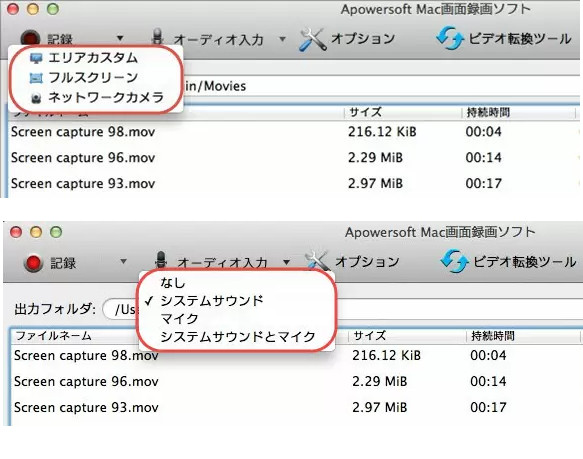Click 00:14 duration in lower window
583x459 pixels.
[488, 382]
